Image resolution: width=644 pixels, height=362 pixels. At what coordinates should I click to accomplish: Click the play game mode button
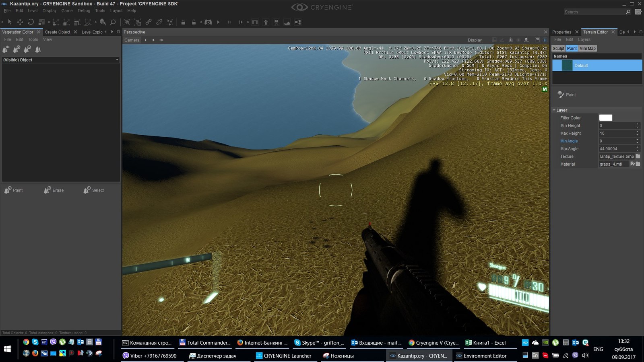(x=218, y=22)
